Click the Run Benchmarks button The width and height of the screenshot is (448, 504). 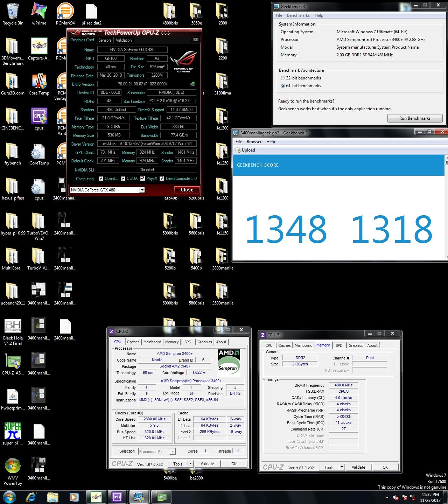click(415, 118)
